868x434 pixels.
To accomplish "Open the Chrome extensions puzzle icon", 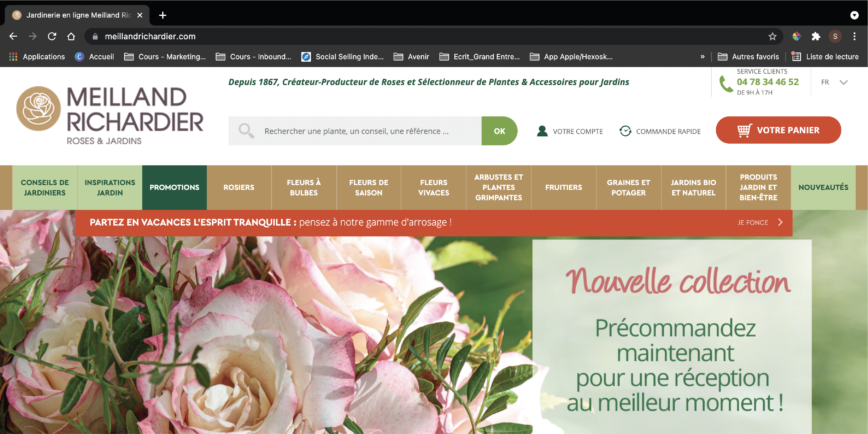I will 816,36.
